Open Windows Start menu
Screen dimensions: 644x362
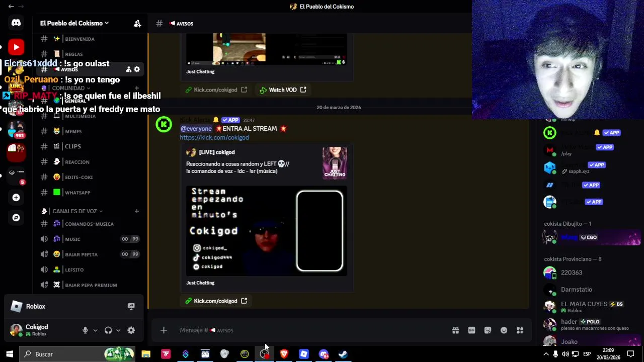[10, 354]
